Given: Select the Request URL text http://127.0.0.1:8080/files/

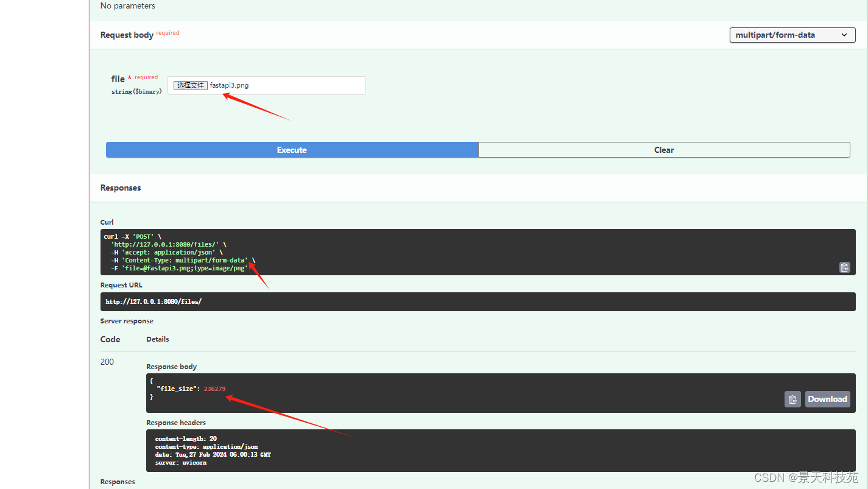Looking at the screenshot, I should pos(153,301).
